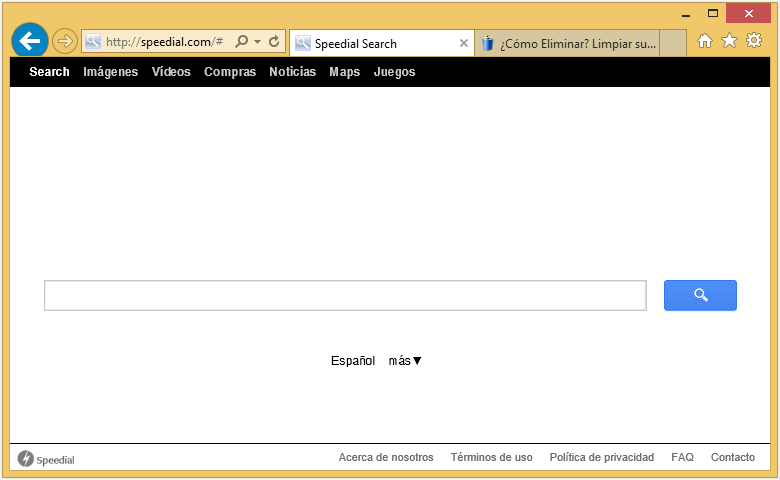Click the blue search magnifier button
The width and height of the screenshot is (780, 480).
pos(700,295)
